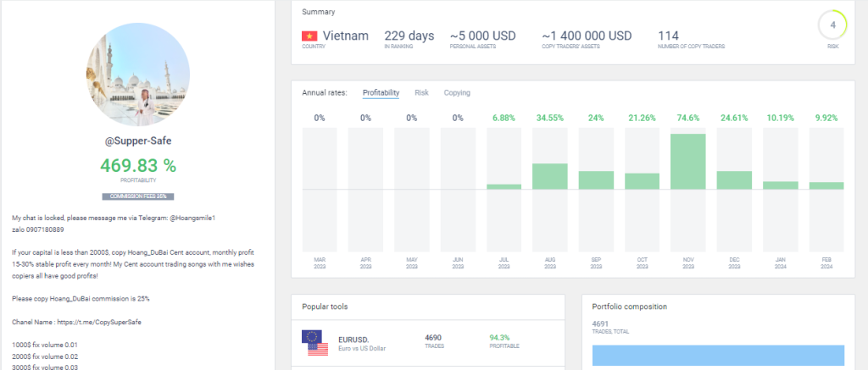
Task: Switch to the Copying annual rates tab
Action: pyautogui.click(x=457, y=93)
